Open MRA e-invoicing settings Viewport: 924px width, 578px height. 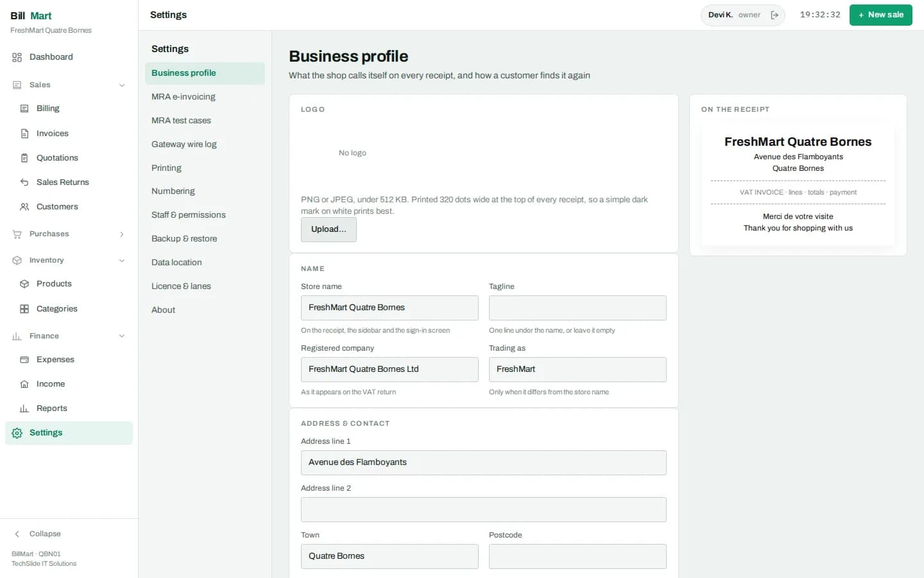click(205, 97)
